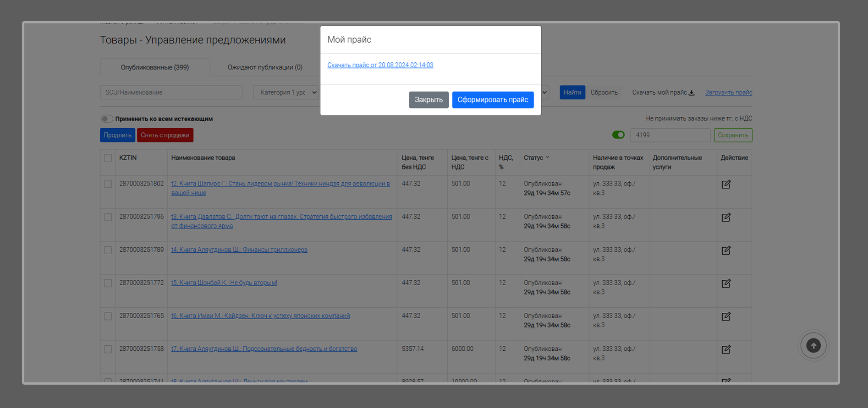
Task: Check the row checkbox for KZTIN 2870003251802
Action: [108, 184]
